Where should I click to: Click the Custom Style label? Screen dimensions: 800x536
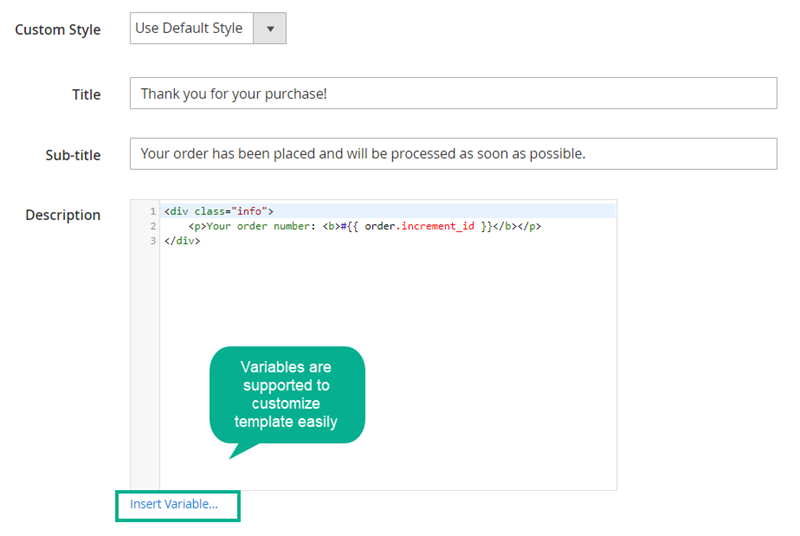tap(58, 30)
